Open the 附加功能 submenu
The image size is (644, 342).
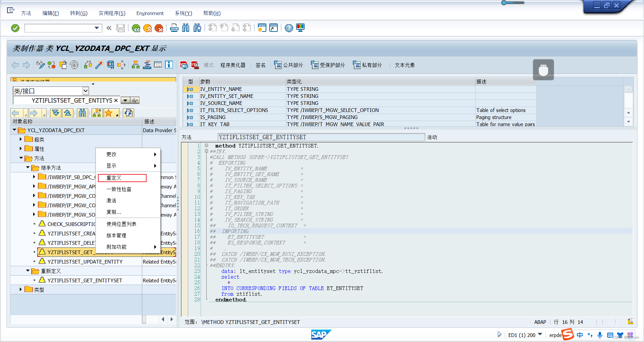[x=128, y=247]
